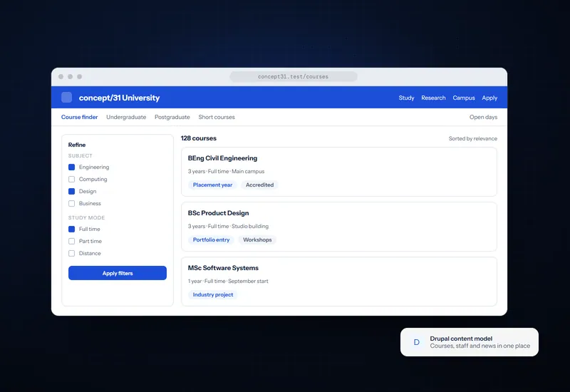Click the Industry project tag
This screenshot has width=570, height=392.
pos(212,295)
